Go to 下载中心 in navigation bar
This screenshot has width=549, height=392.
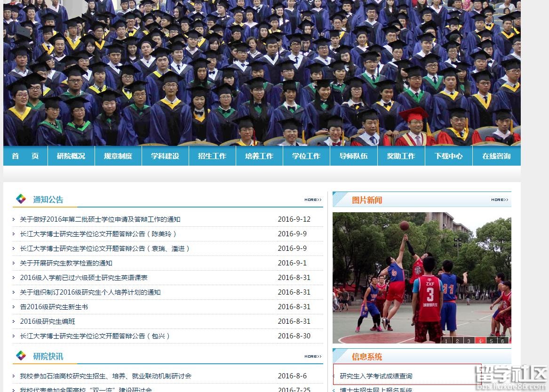448,156
